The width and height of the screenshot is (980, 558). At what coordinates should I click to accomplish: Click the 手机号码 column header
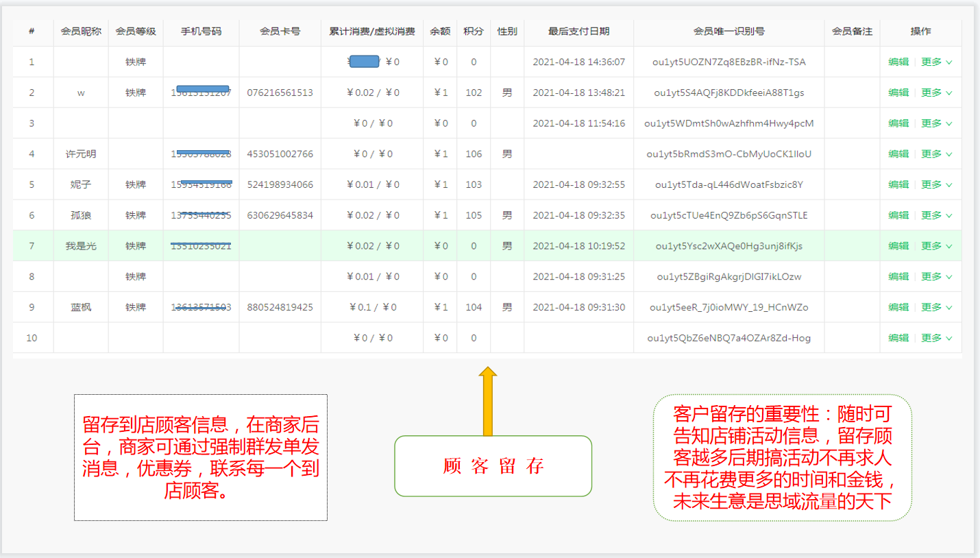[199, 31]
